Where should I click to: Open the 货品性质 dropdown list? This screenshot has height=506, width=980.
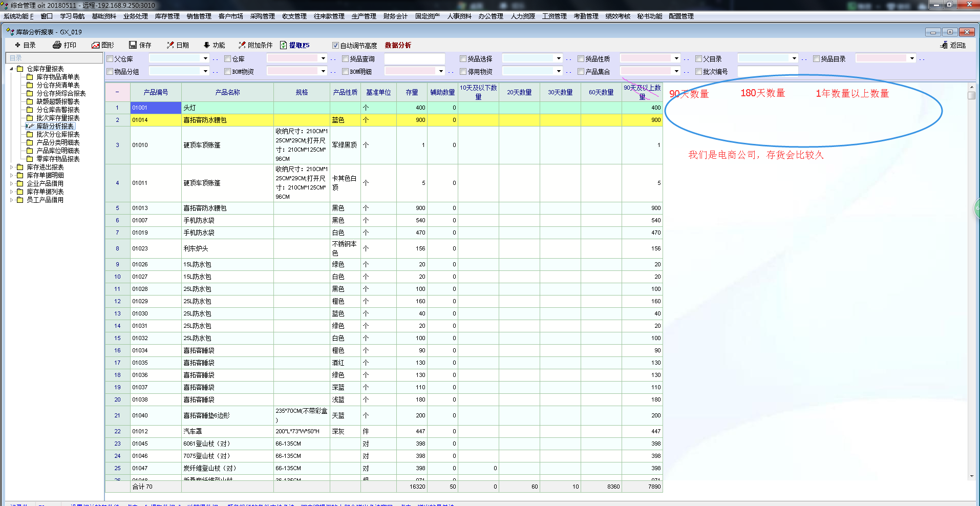[676, 58]
